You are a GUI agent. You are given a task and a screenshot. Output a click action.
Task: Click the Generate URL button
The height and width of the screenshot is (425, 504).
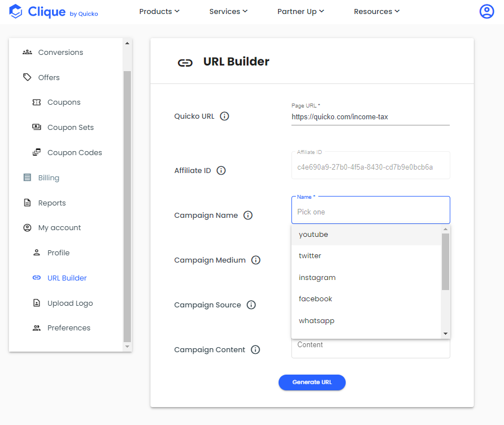tap(312, 382)
